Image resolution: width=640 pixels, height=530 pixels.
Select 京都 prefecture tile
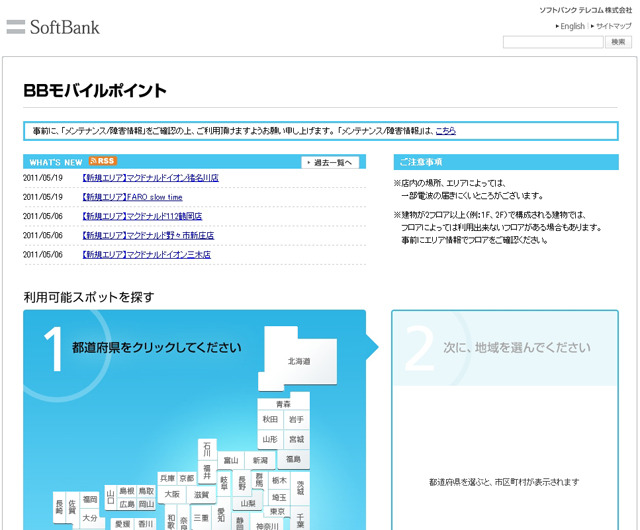coord(187,479)
